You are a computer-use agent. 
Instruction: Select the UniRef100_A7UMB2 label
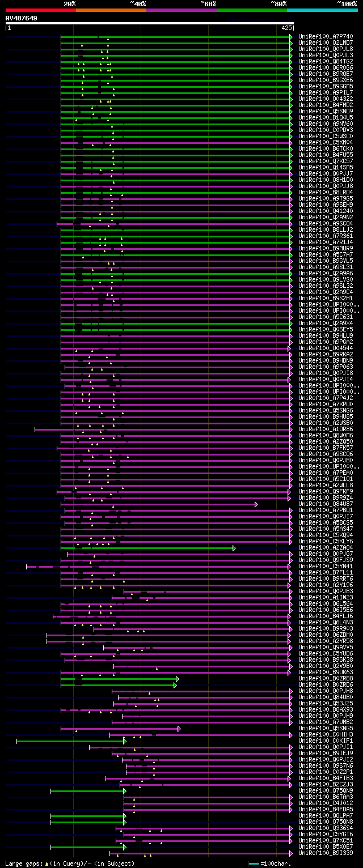(326, 722)
